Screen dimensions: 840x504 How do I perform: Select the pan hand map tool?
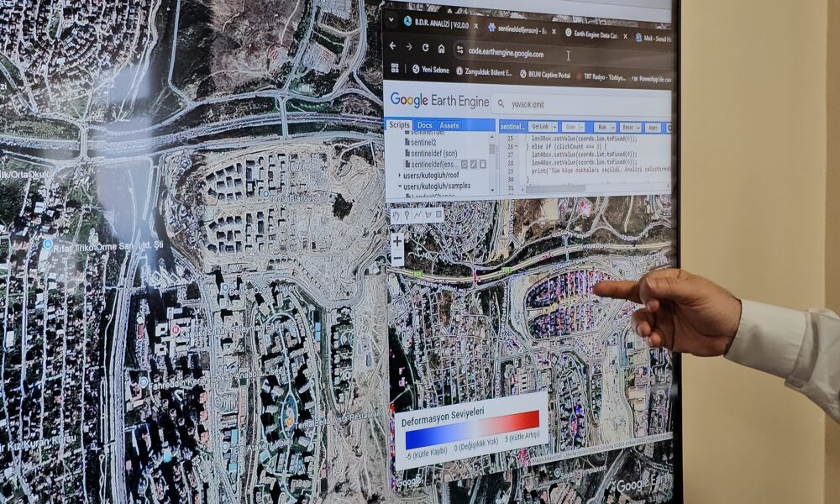pos(396,217)
